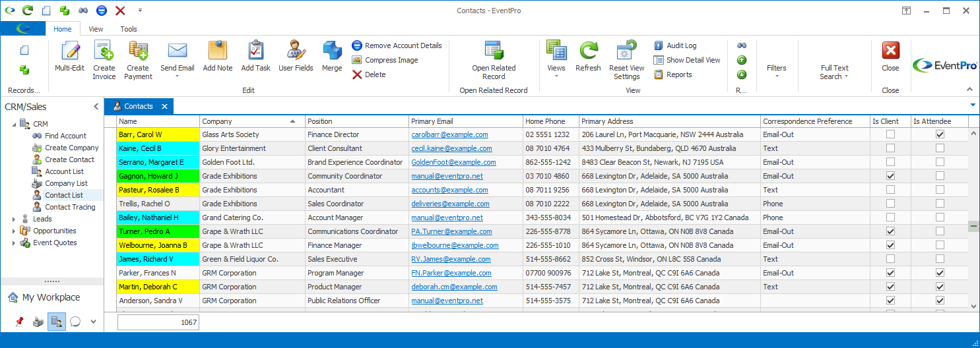Click the Add Task clipboard icon
This screenshot has width=980, height=348.
point(255,51)
